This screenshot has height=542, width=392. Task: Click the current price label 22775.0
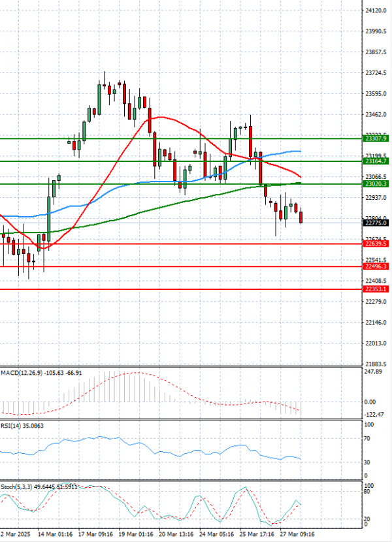pos(376,223)
